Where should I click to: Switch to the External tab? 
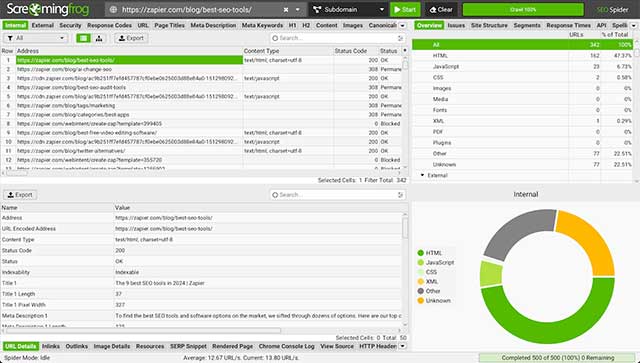42,25
